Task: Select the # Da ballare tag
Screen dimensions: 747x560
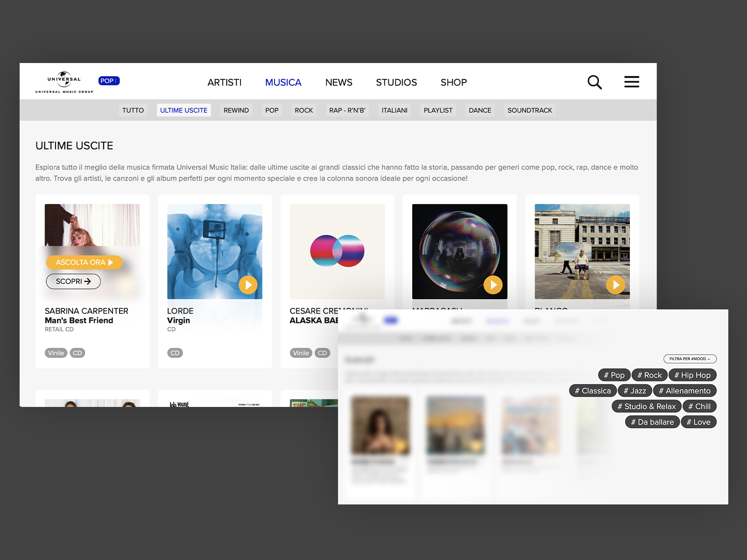Action: pyautogui.click(x=652, y=422)
